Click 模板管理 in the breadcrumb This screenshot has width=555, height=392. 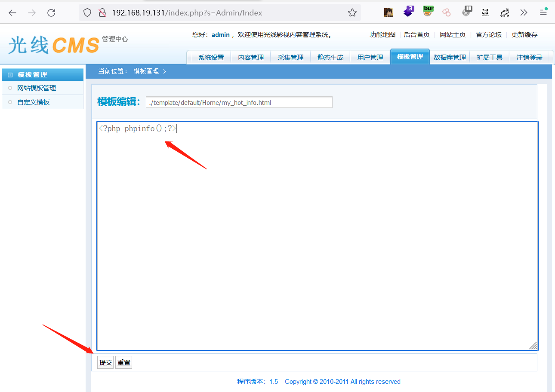[x=146, y=71]
